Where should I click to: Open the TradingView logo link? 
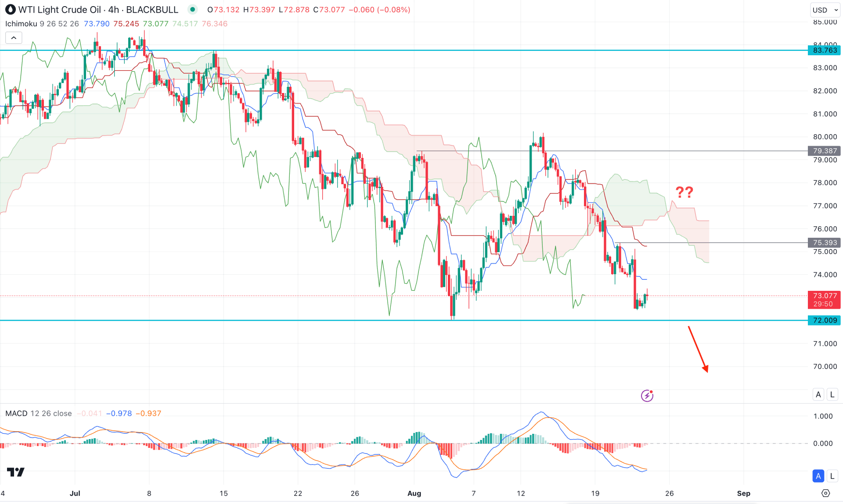[x=16, y=472]
